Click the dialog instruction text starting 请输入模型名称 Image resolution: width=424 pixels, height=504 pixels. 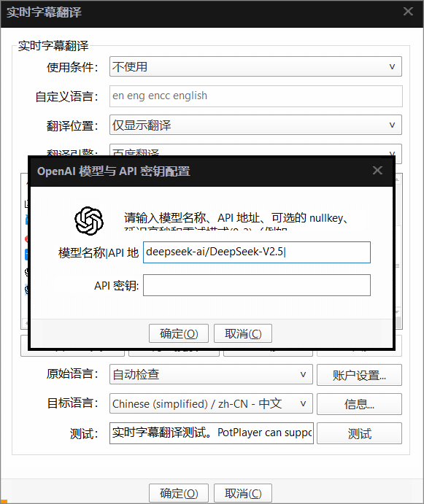click(x=236, y=221)
